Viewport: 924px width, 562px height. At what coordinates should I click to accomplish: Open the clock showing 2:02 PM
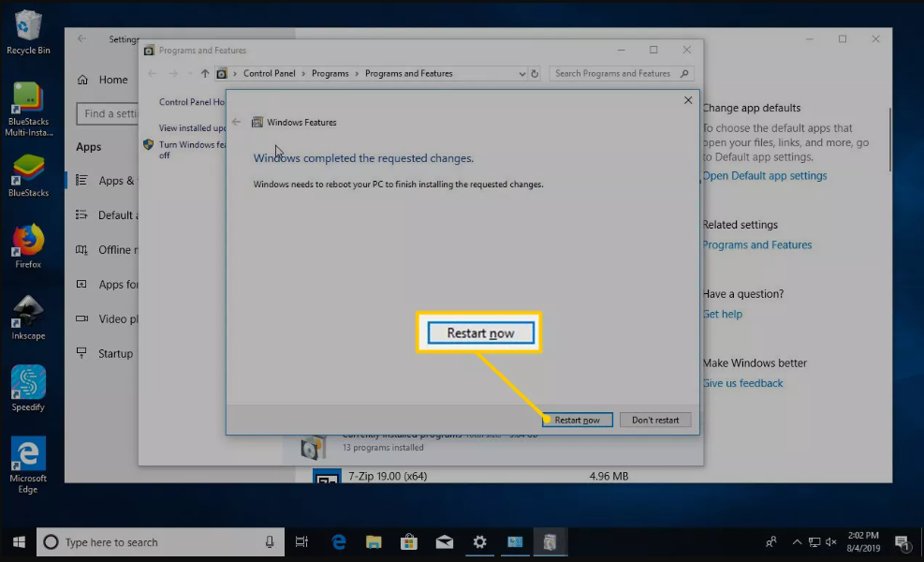[863, 542]
